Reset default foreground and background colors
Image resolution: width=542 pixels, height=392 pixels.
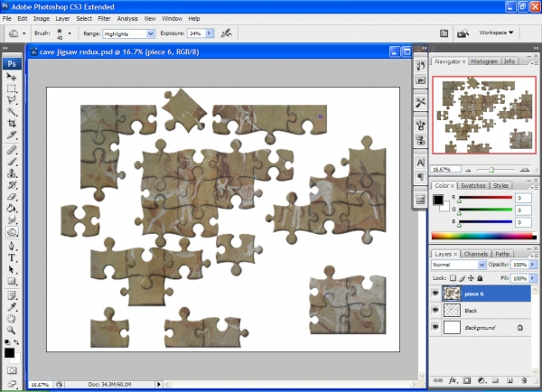pyautogui.click(x=7, y=342)
